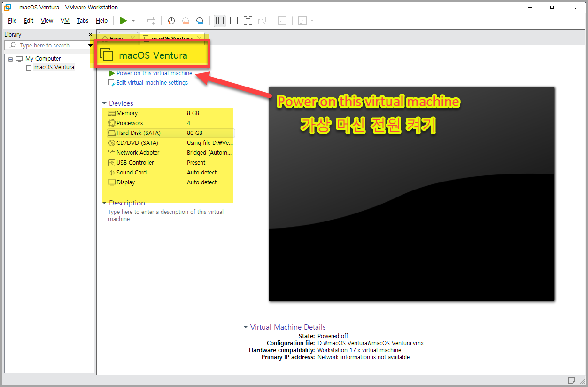The image size is (588, 387).
Task: Click the Revert to snapshot icon
Action: point(186,21)
